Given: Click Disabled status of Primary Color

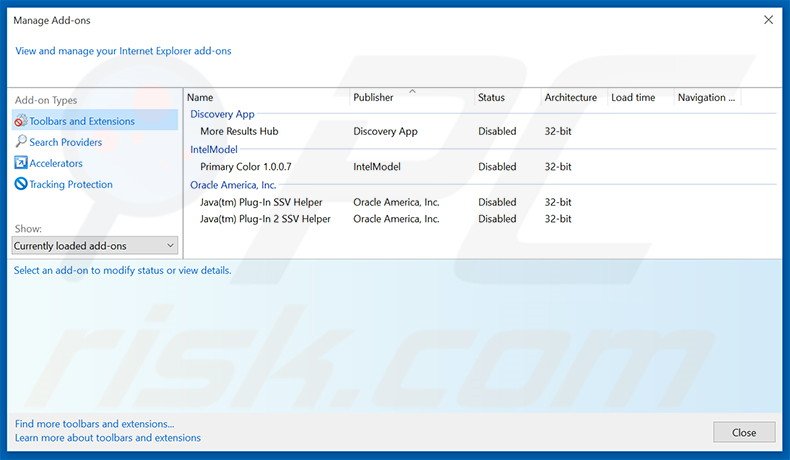Looking at the screenshot, I should coord(497,167).
